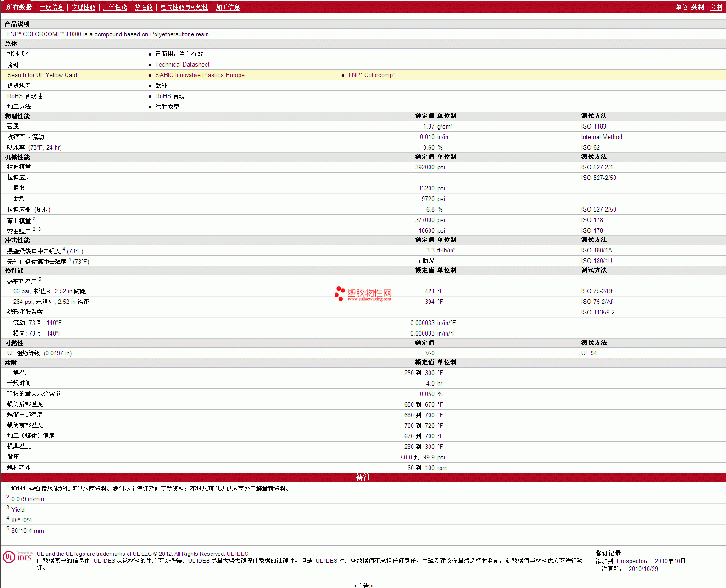
Task: Click the 无断裂 impact value
Action: click(x=425, y=261)
